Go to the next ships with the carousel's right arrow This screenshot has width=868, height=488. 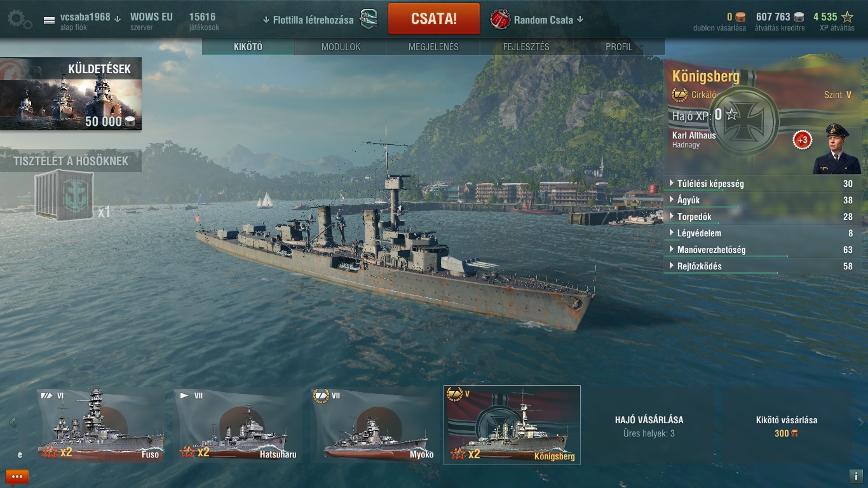861,422
